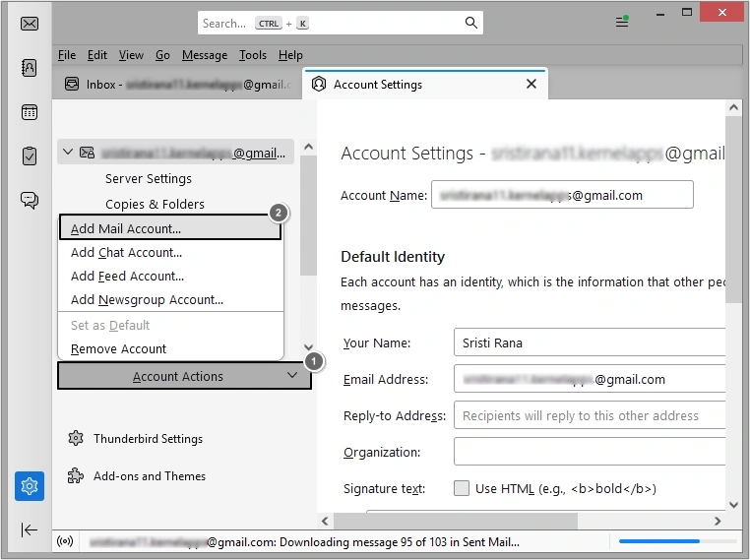
Task: Open the View menu
Action: click(x=131, y=55)
